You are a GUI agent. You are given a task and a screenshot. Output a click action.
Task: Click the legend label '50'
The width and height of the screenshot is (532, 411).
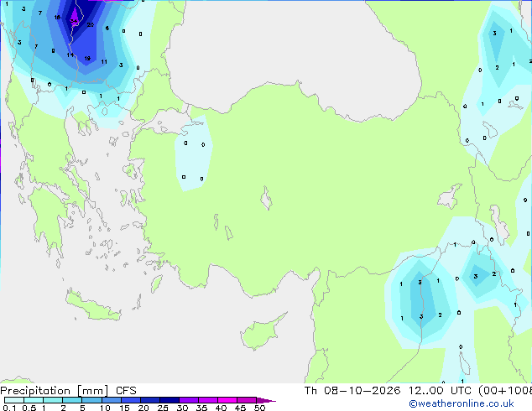(x=259, y=408)
